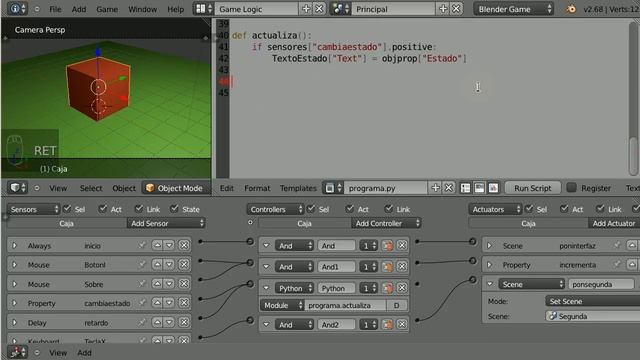Mark the Python controller as priority
This screenshot has height=360, width=640.
click(387, 288)
